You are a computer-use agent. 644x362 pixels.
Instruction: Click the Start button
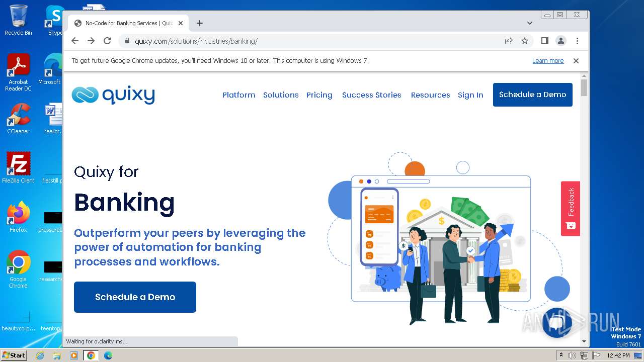tap(14, 355)
